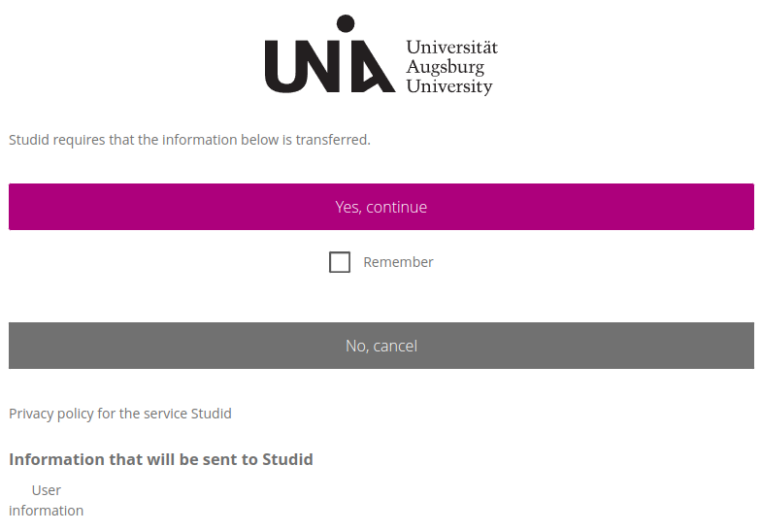
Task: Click the "Remember" checkbox label text
Action: pos(398,262)
